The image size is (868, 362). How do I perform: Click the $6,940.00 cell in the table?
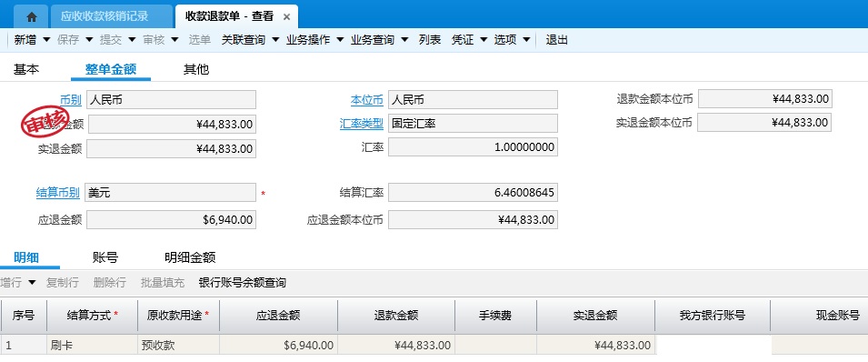278,346
